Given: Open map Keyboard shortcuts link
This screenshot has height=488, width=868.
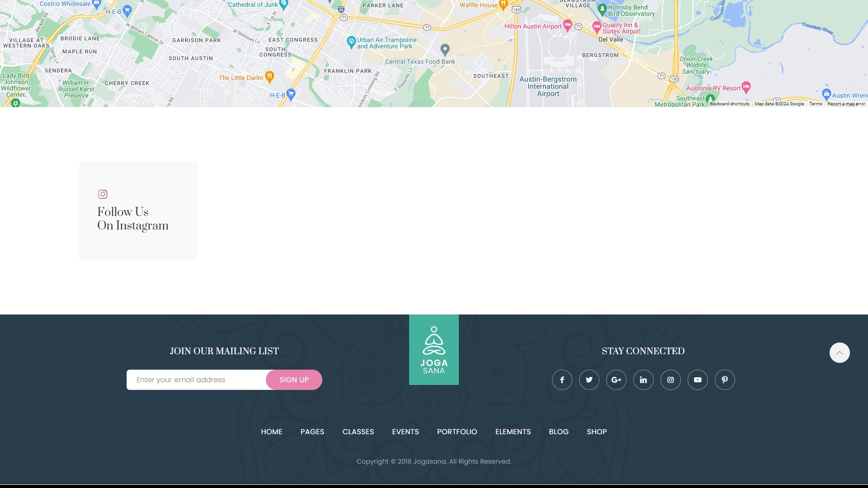Looking at the screenshot, I should click(729, 104).
